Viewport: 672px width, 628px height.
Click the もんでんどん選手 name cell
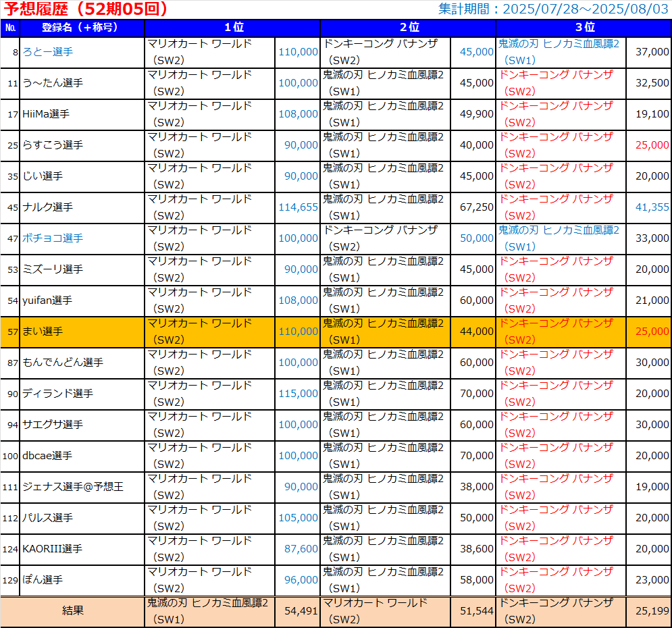(x=82, y=363)
